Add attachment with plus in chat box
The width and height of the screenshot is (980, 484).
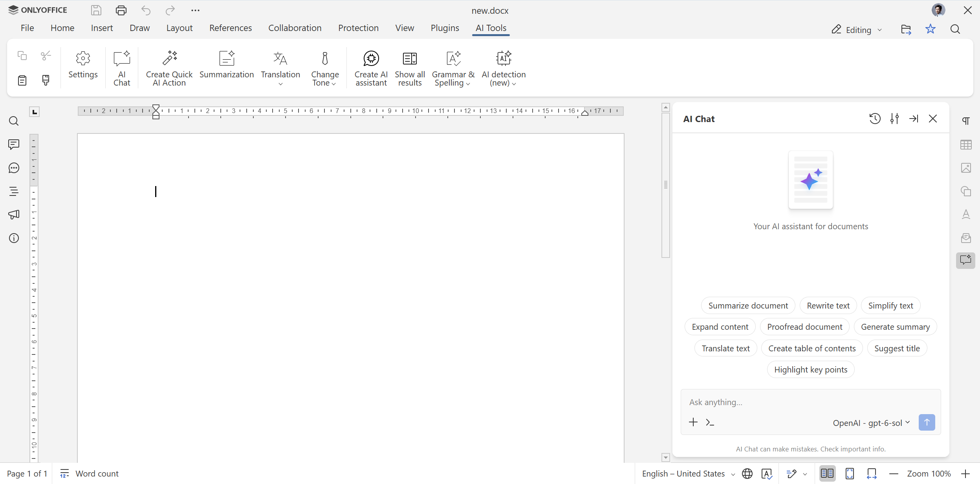693,422
